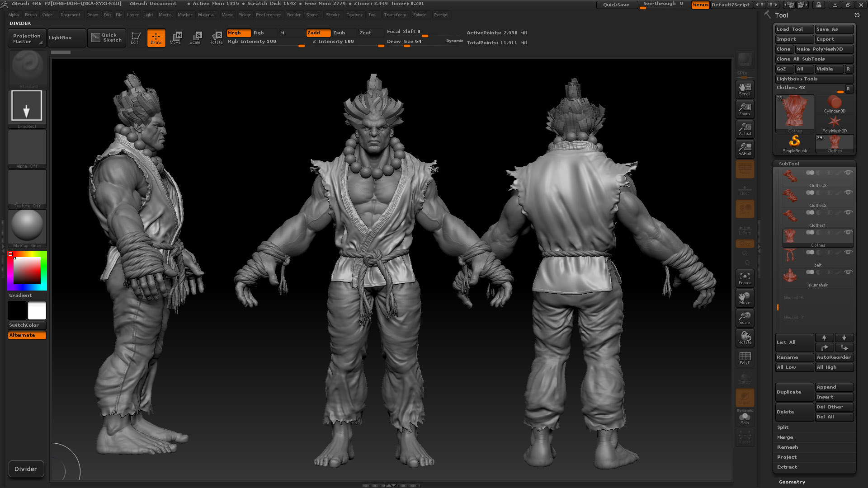
Task: Select the Cylinder3D tool
Action: [x=835, y=104]
